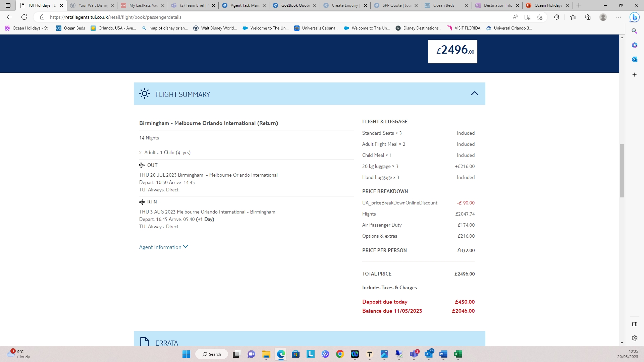The width and height of the screenshot is (644, 362).
Task: Click the page vertical scrollbar thumb
Action: [622, 171]
